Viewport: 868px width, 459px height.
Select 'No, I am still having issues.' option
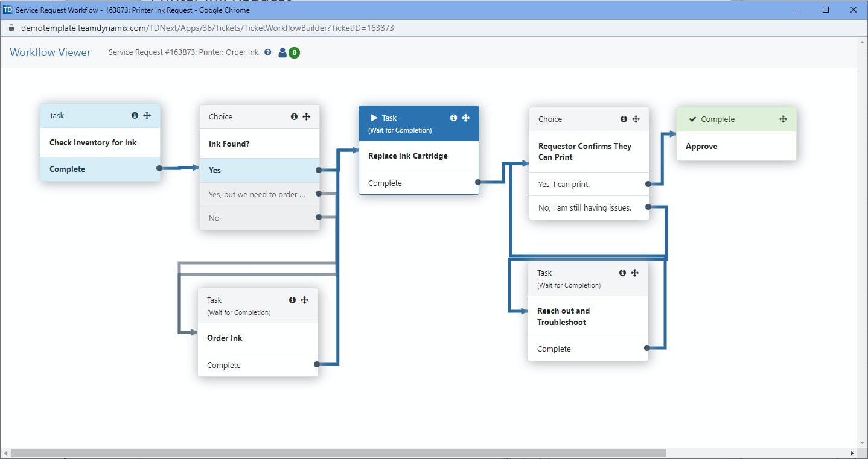click(x=589, y=207)
